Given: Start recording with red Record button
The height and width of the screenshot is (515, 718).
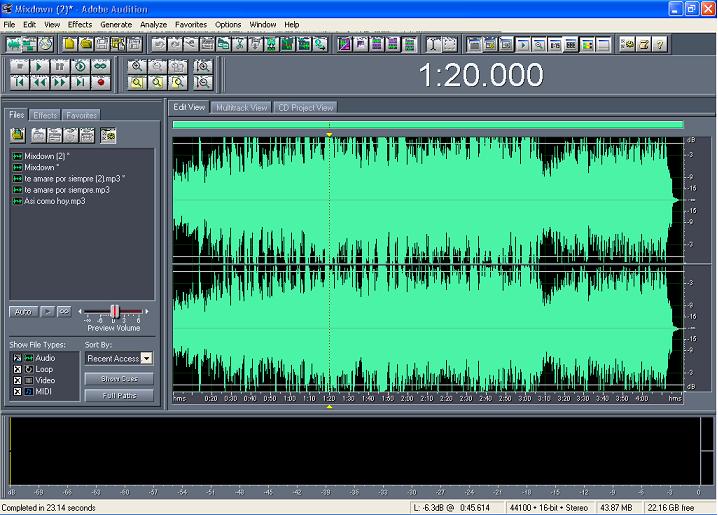Looking at the screenshot, I should (100, 82).
